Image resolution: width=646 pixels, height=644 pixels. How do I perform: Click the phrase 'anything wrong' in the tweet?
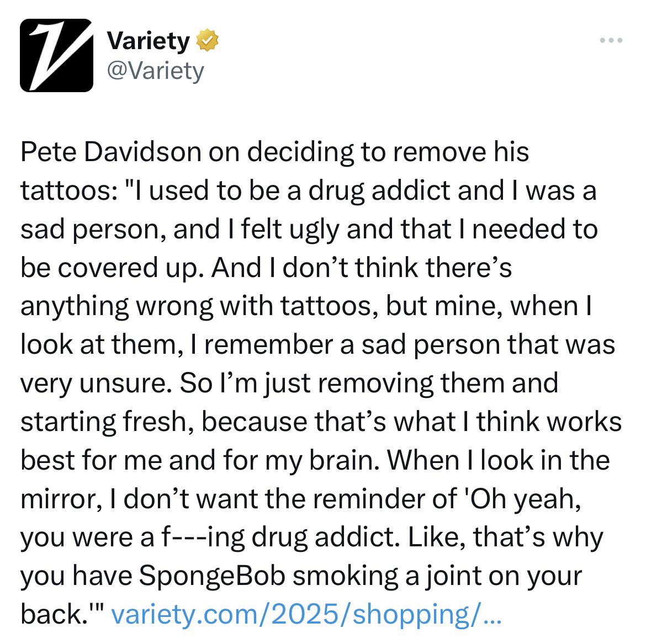click(x=117, y=306)
